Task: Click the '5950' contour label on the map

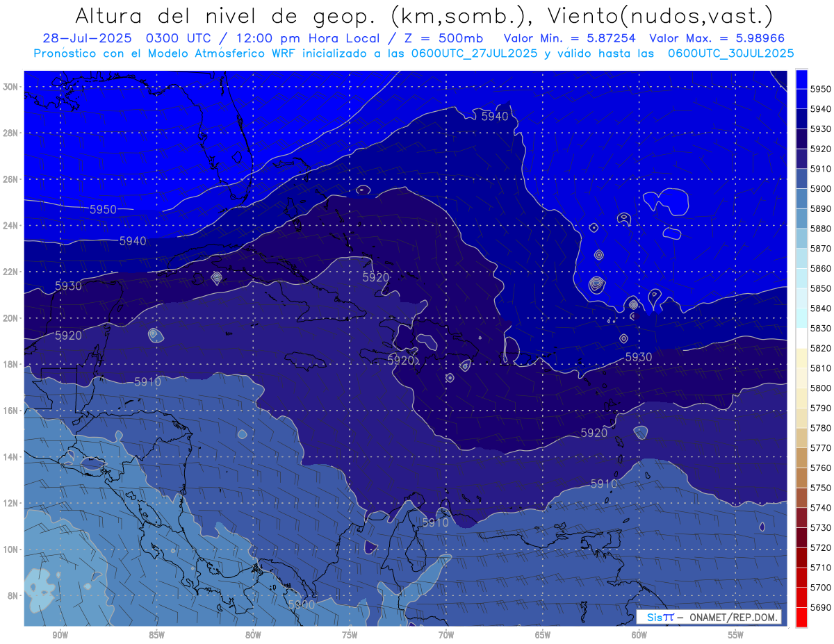Action: pos(103,209)
